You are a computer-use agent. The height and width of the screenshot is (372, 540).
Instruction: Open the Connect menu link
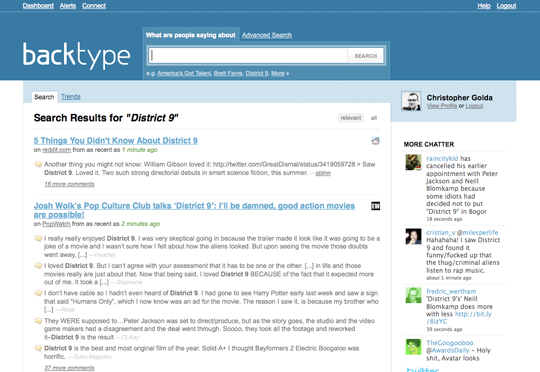[x=94, y=6]
